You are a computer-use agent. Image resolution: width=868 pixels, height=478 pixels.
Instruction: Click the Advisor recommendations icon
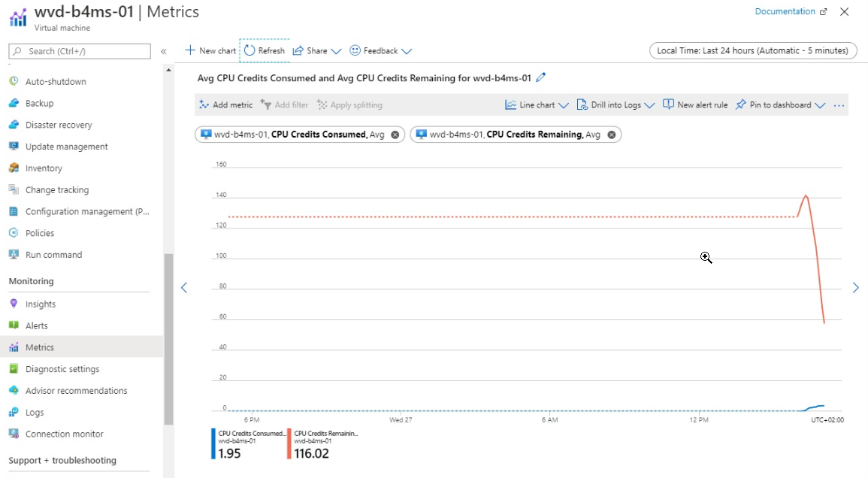pos(14,390)
